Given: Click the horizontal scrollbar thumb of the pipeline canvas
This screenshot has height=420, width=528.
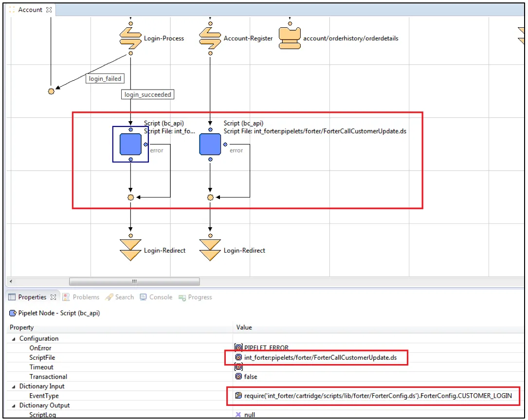Looking at the screenshot, I should tap(134, 281).
